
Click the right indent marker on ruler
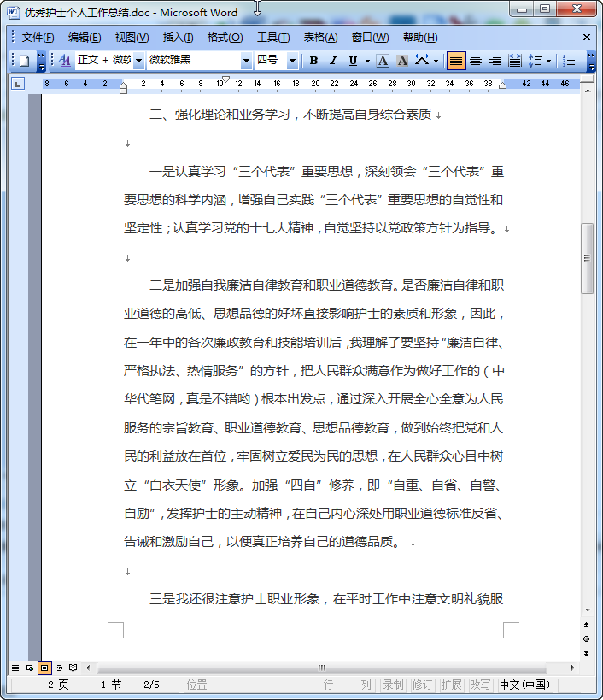click(502, 85)
